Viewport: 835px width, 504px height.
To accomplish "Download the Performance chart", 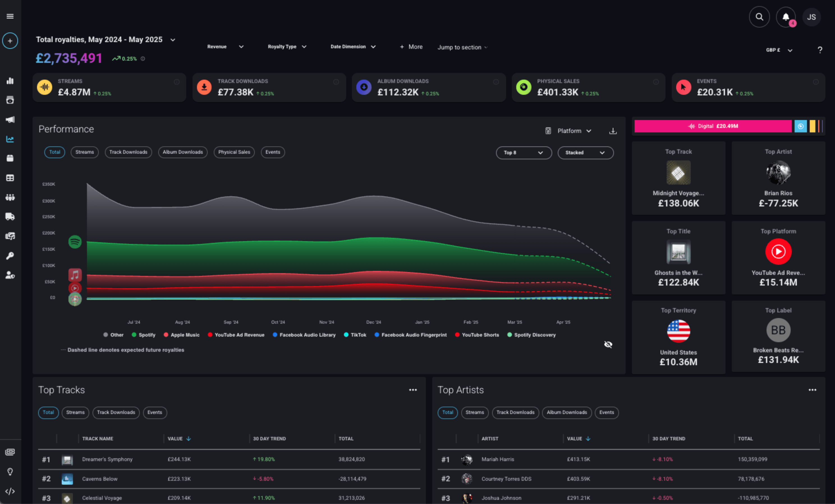I will click(613, 131).
